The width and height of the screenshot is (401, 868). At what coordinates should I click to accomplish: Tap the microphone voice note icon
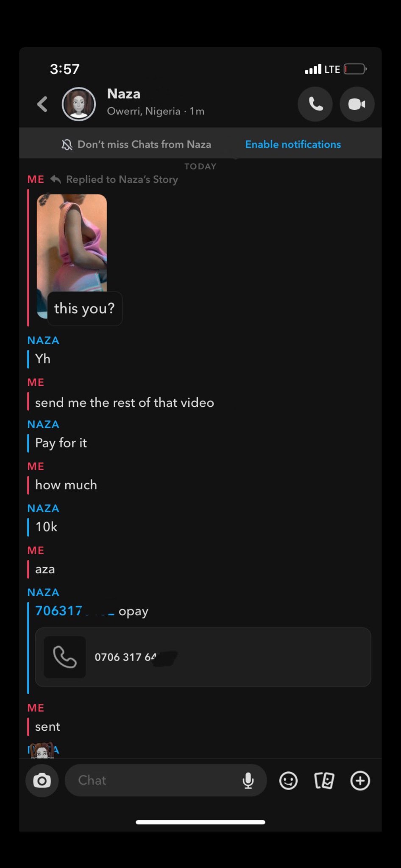tap(248, 780)
